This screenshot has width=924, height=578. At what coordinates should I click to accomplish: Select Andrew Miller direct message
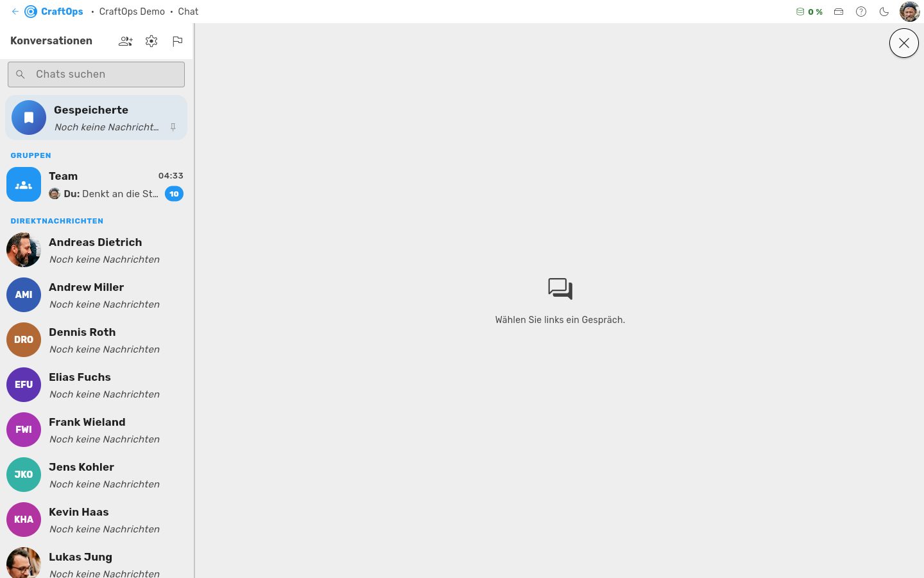(x=96, y=295)
